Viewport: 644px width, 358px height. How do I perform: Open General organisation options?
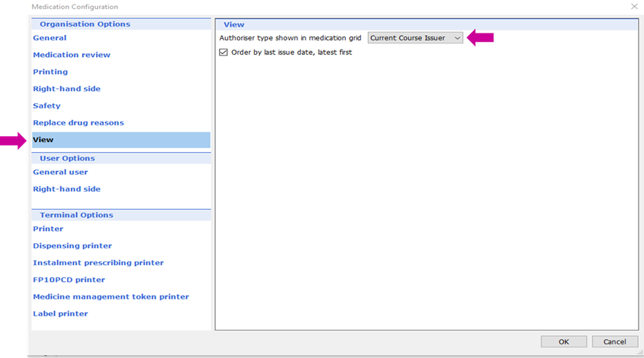click(49, 38)
